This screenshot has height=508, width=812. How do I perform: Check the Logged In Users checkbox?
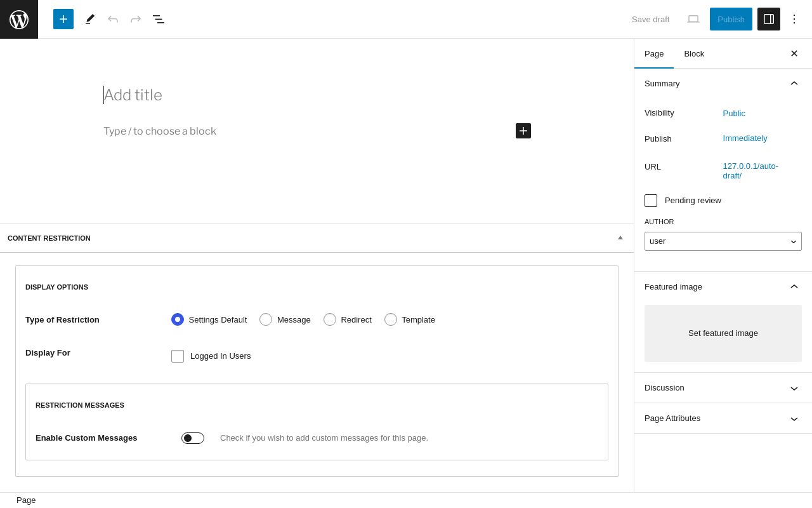[x=178, y=356]
